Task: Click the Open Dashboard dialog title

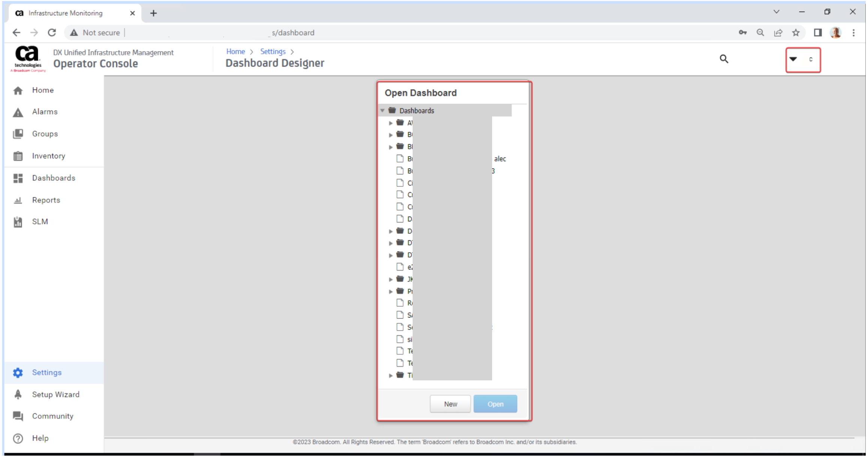Action: (421, 93)
